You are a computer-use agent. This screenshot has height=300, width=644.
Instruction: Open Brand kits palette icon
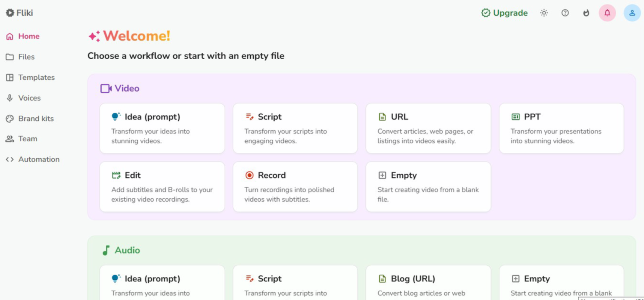10,119
